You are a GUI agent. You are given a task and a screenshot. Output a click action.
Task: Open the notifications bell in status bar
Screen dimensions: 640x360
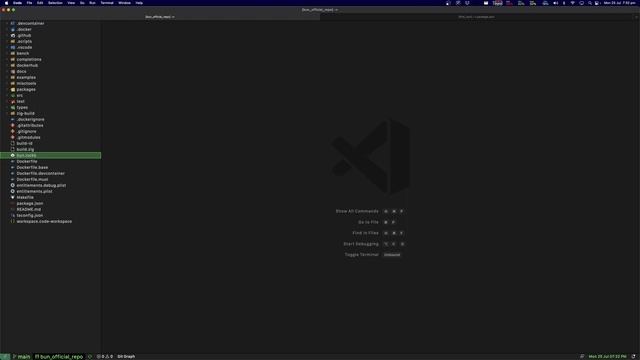633,357
